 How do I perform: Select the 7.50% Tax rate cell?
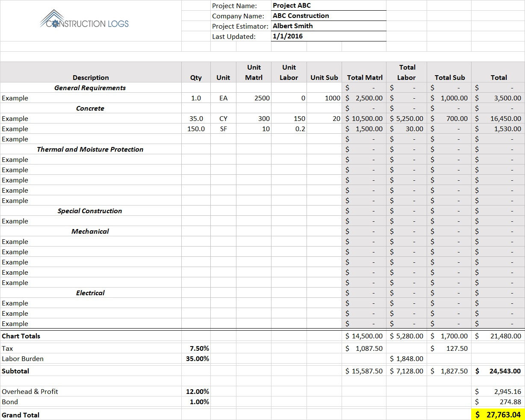click(x=199, y=348)
